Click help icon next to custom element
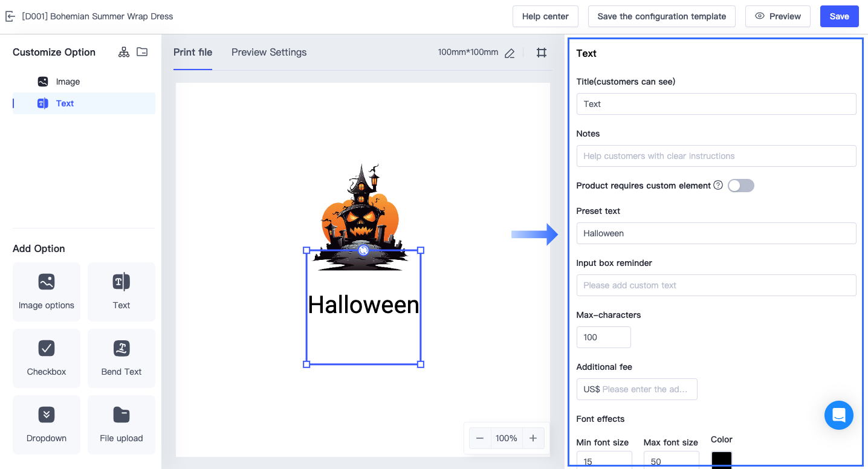Viewport: 868px width, 469px height. click(x=718, y=186)
